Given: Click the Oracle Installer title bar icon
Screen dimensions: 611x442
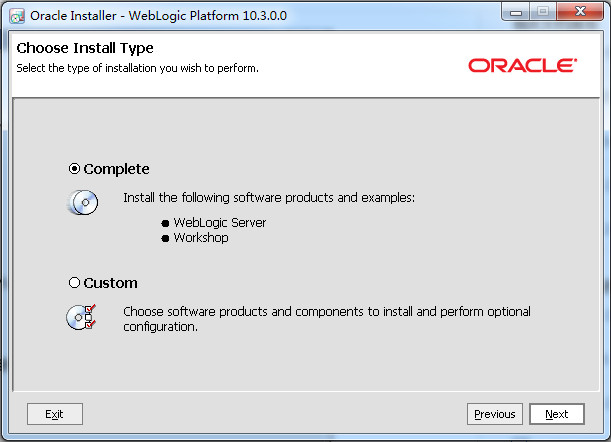Looking at the screenshot, I should coord(17,16).
